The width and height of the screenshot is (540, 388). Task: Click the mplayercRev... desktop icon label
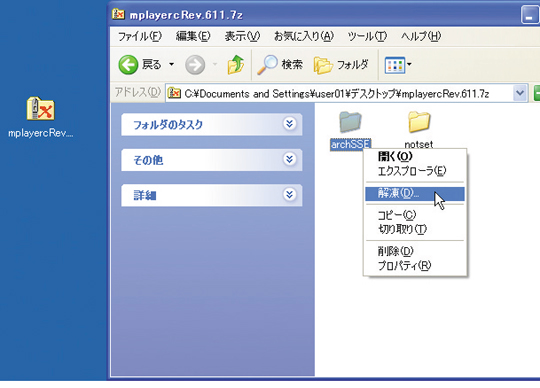click(x=41, y=133)
